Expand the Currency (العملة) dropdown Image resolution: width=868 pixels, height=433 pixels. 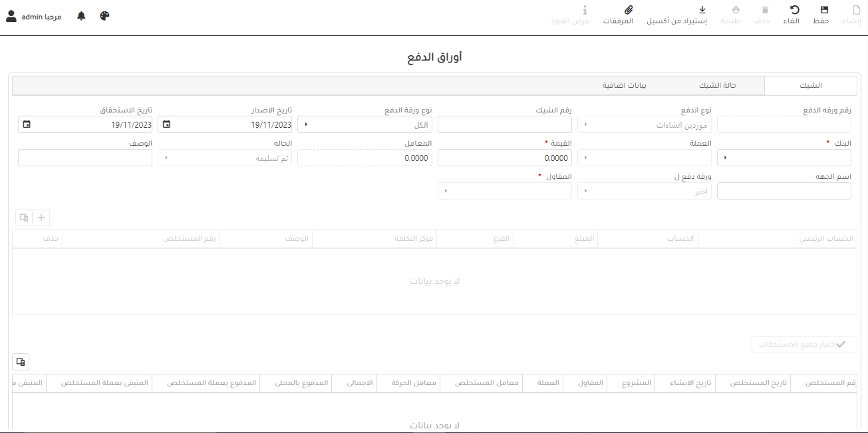[x=585, y=158]
